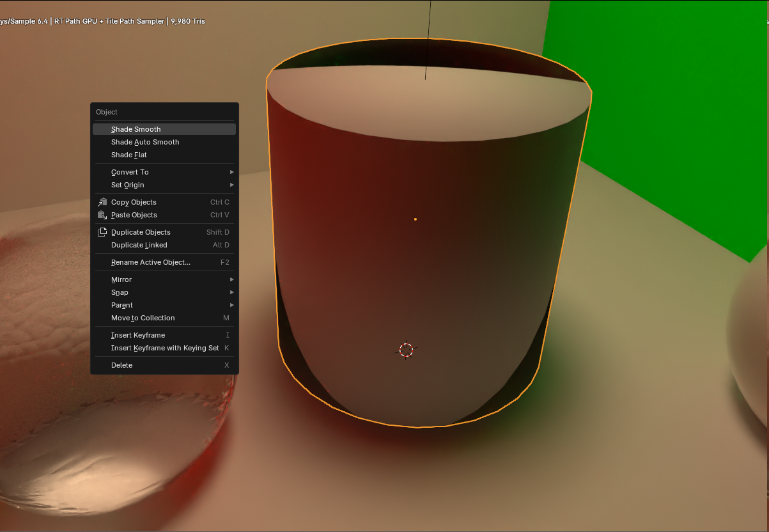Click the red-white 3D cursor crosshair
769x532 pixels.
[x=407, y=350]
